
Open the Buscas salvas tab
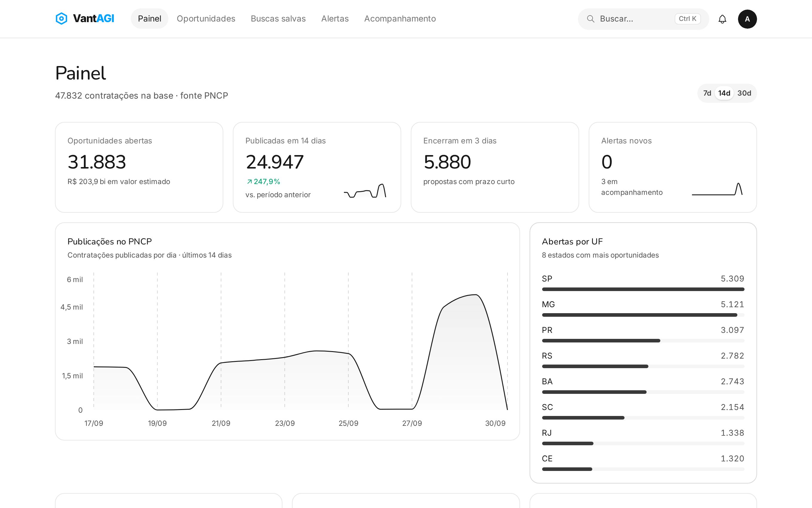(278, 19)
